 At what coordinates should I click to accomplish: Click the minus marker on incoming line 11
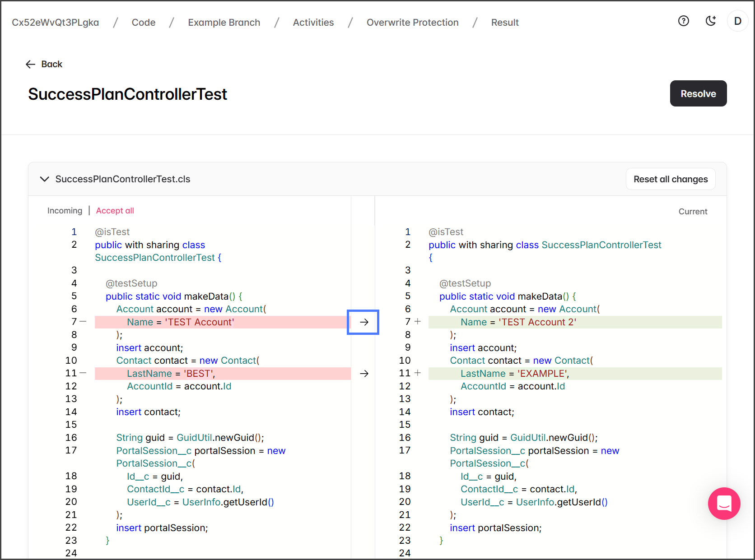pos(83,373)
